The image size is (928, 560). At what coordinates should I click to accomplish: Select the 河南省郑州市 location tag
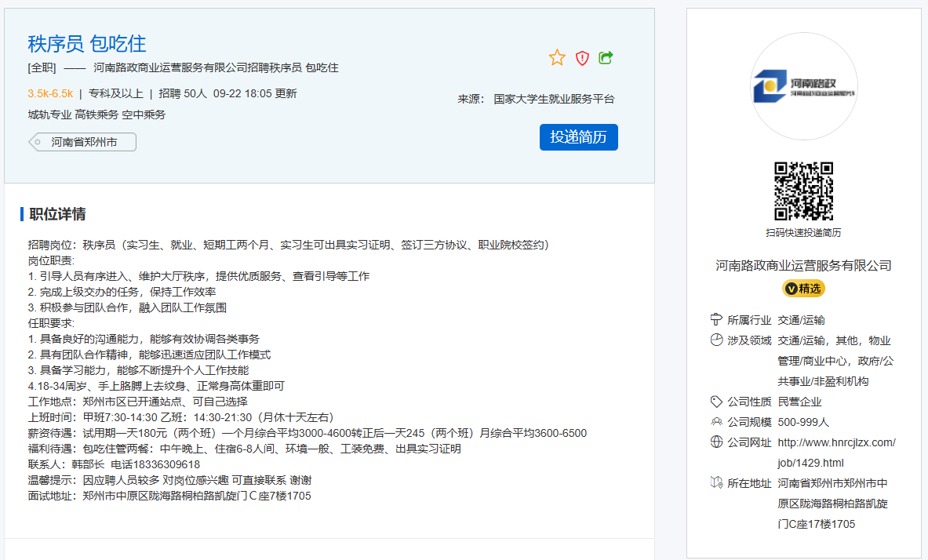tap(83, 142)
